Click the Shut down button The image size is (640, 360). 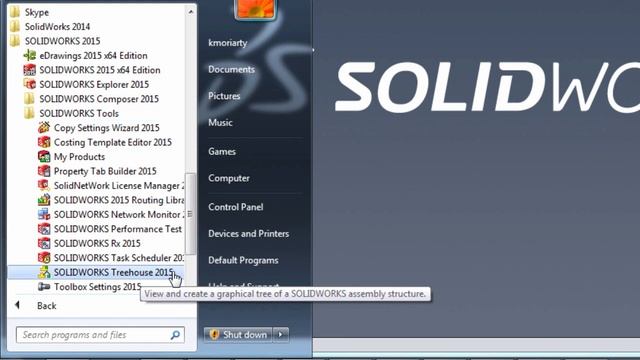(x=238, y=335)
